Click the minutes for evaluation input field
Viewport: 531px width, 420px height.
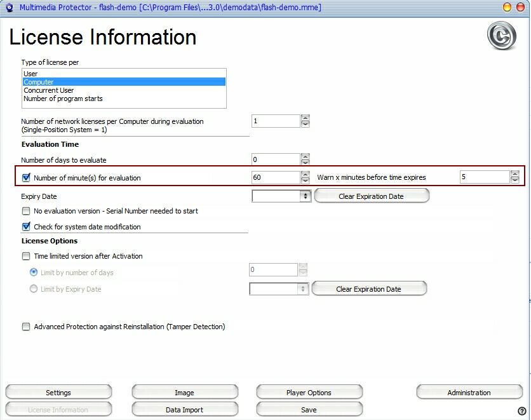tap(275, 177)
